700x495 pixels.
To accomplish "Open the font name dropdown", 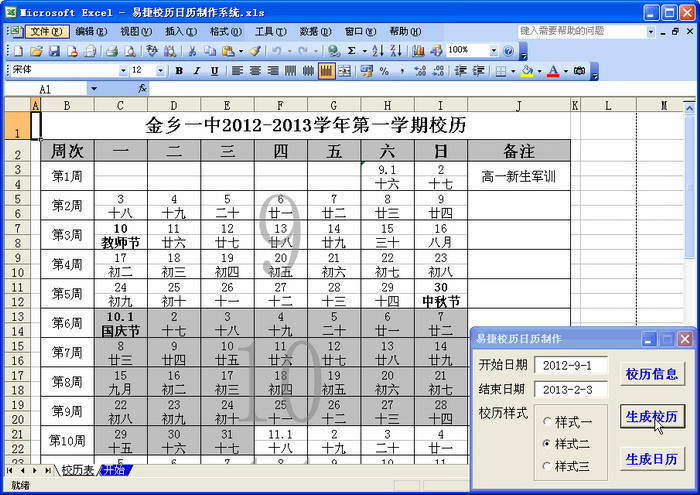I will tap(123, 71).
